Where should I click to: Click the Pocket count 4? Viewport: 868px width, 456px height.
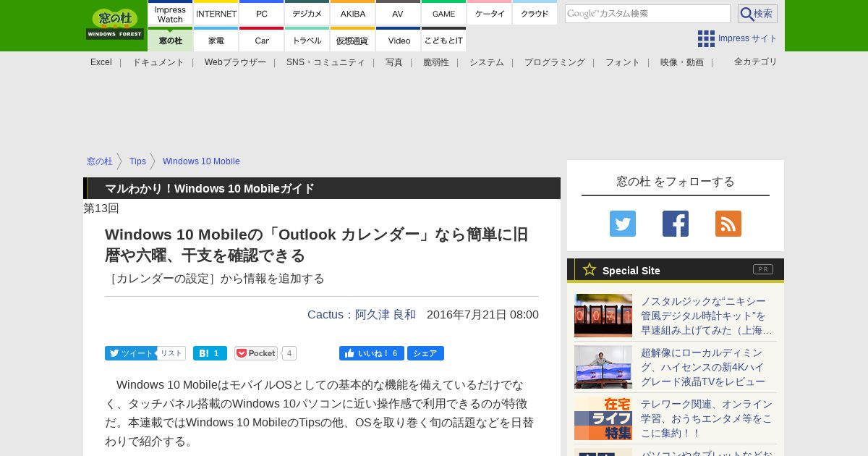click(x=289, y=353)
